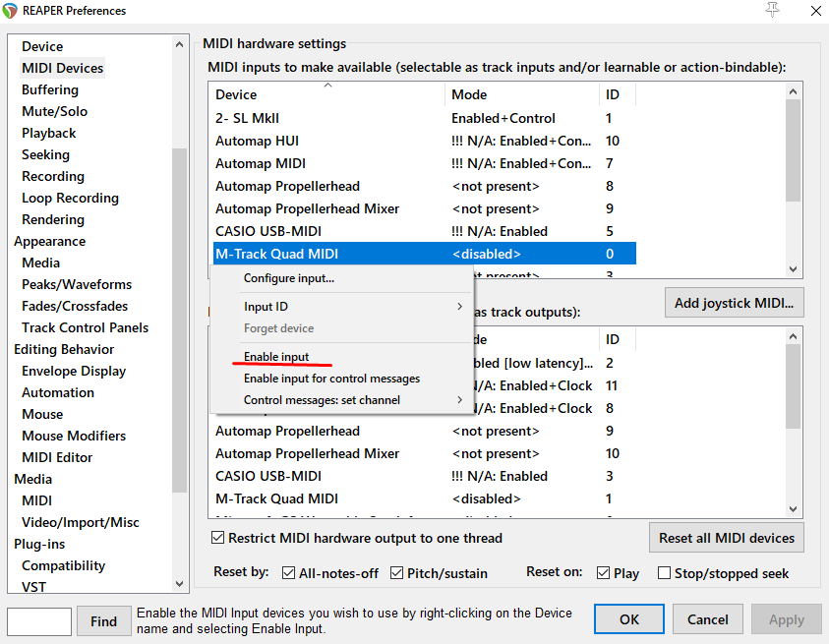The image size is (829, 644).
Task: Choose Enable input from context menu
Action: [x=276, y=356]
